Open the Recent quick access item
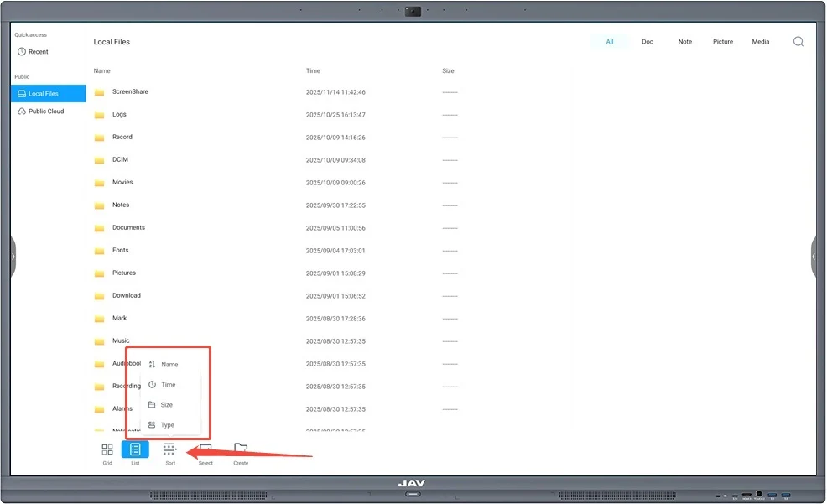Viewport: 827px width, 504px height. click(35, 51)
